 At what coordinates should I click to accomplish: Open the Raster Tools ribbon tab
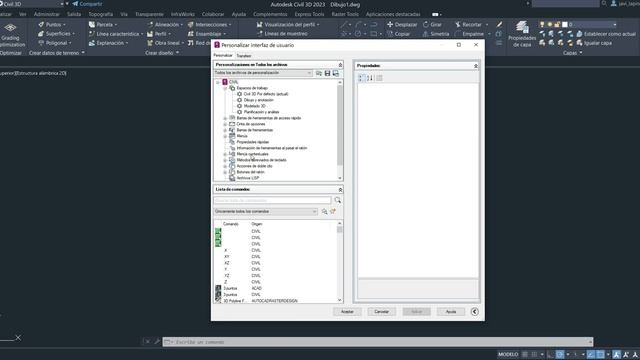point(345,14)
